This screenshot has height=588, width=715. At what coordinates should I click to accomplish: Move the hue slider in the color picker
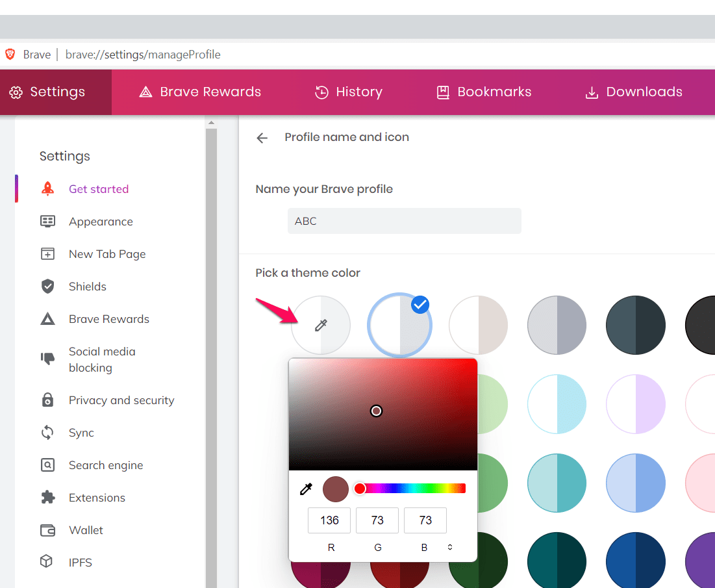(x=409, y=489)
